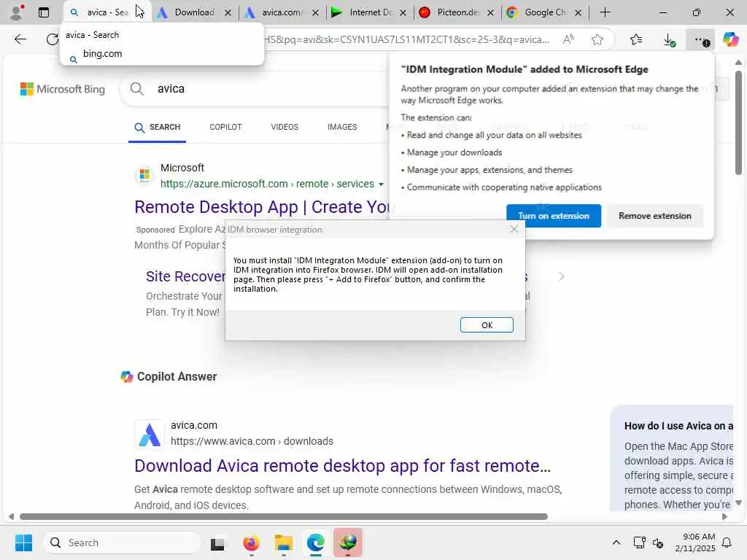
Task: Refresh the page with the reload icon
Action: click(x=52, y=39)
